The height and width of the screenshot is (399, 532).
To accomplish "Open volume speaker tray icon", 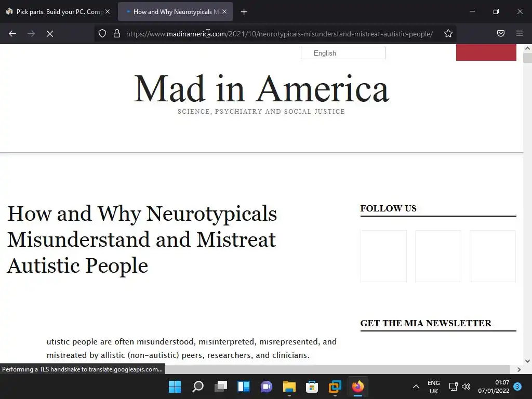I will coord(466,387).
